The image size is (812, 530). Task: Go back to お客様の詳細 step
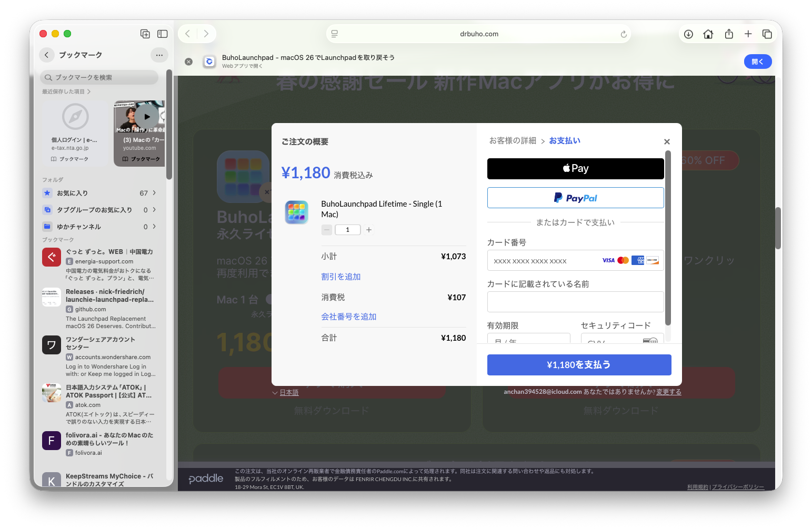513,141
